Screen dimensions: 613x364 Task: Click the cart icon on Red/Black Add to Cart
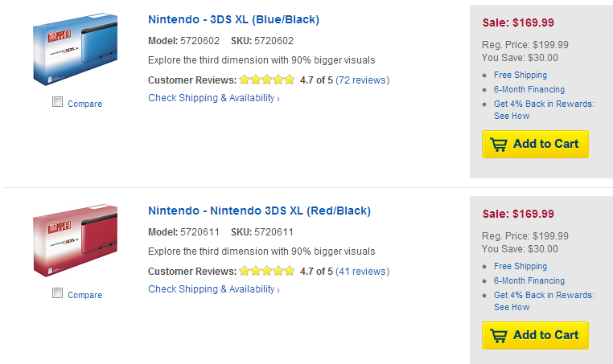click(499, 336)
